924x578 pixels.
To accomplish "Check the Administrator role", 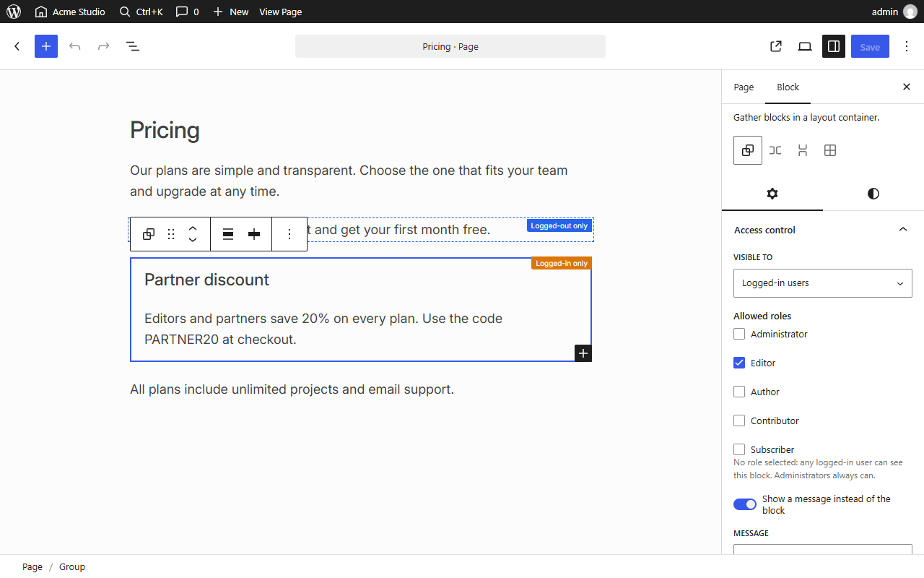I will pyautogui.click(x=739, y=334).
